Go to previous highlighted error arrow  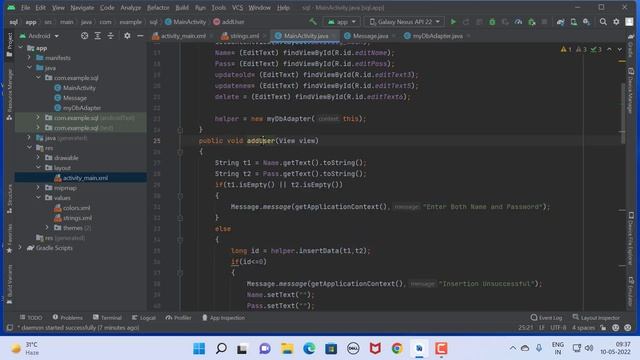[609, 49]
